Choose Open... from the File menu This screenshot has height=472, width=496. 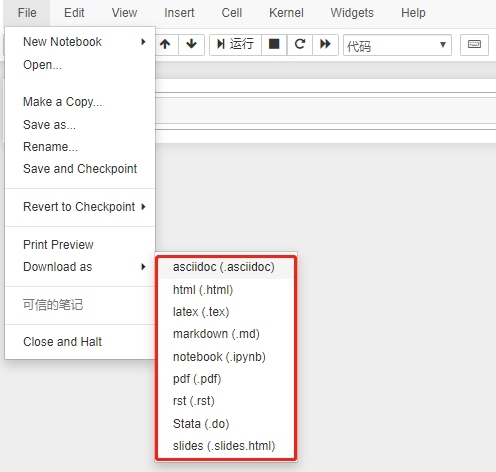(80, 65)
